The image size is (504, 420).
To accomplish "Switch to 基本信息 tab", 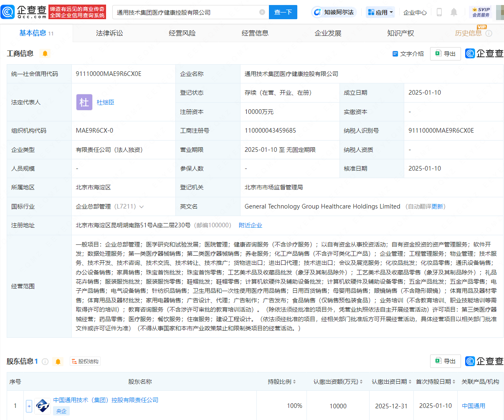I will (36, 33).
